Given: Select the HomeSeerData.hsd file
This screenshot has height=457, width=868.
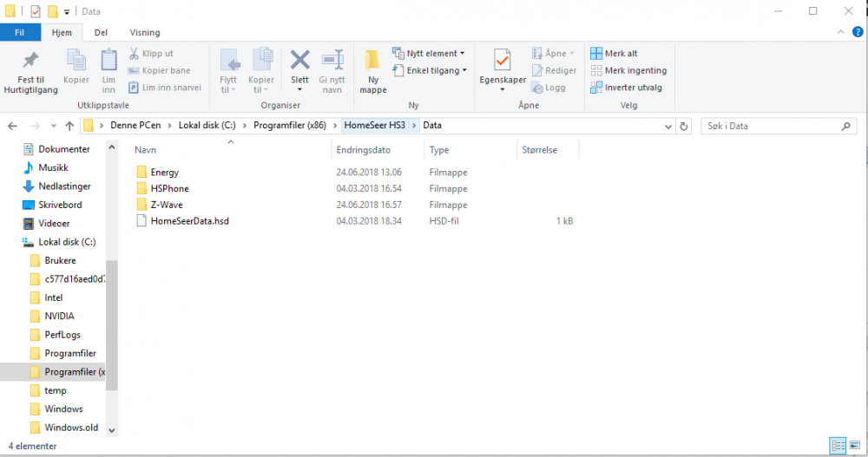Looking at the screenshot, I should pos(189,221).
